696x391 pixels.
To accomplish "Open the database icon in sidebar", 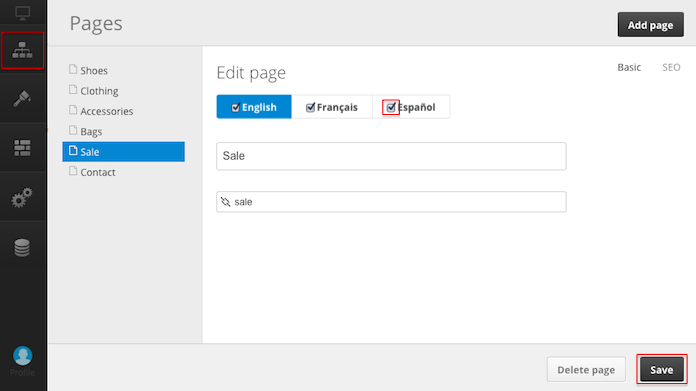I will 22,247.
